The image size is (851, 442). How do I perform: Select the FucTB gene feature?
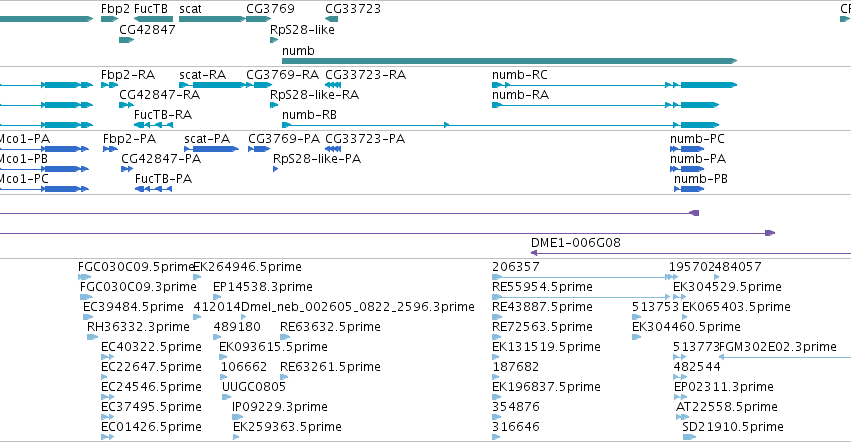point(153,19)
